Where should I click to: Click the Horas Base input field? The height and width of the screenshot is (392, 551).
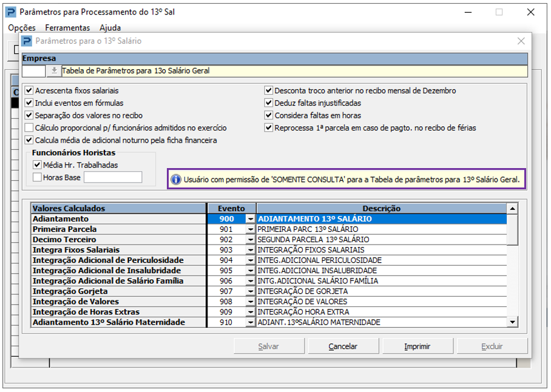pos(113,177)
